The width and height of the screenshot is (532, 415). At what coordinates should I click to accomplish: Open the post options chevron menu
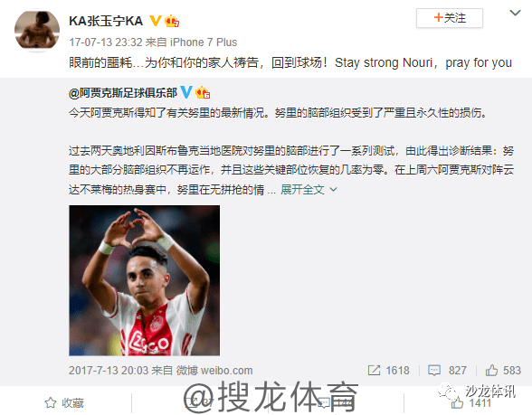click(x=515, y=14)
